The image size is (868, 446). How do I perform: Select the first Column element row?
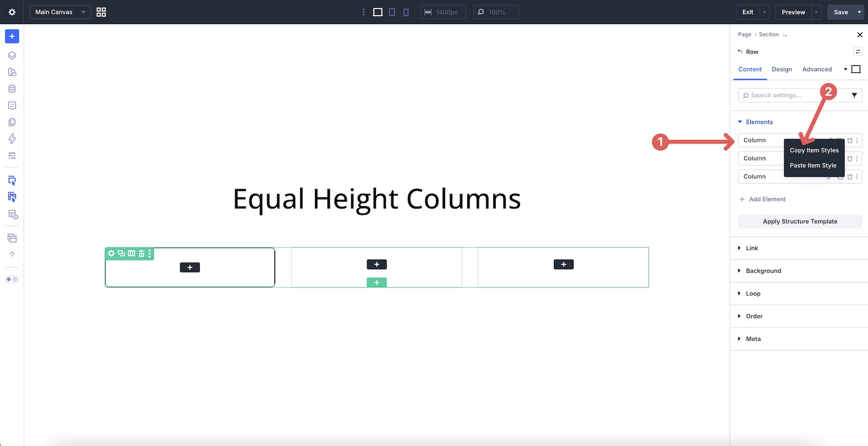[x=800, y=140]
